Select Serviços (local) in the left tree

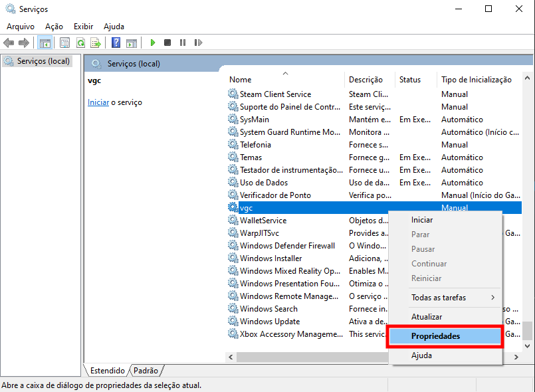point(41,61)
